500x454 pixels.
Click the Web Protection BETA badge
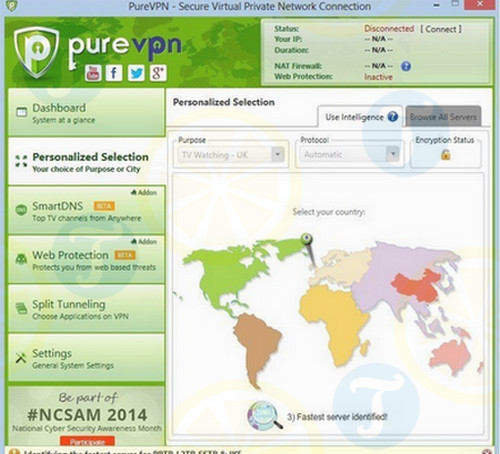(x=125, y=255)
